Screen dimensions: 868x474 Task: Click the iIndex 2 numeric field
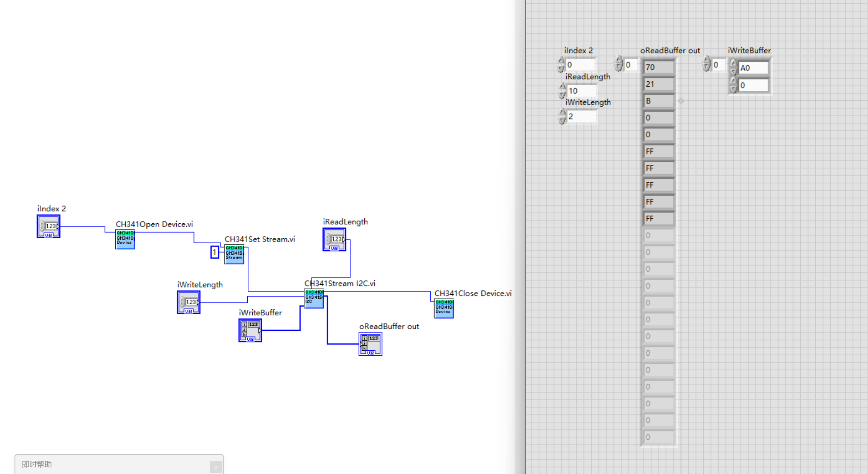point(580,65)
